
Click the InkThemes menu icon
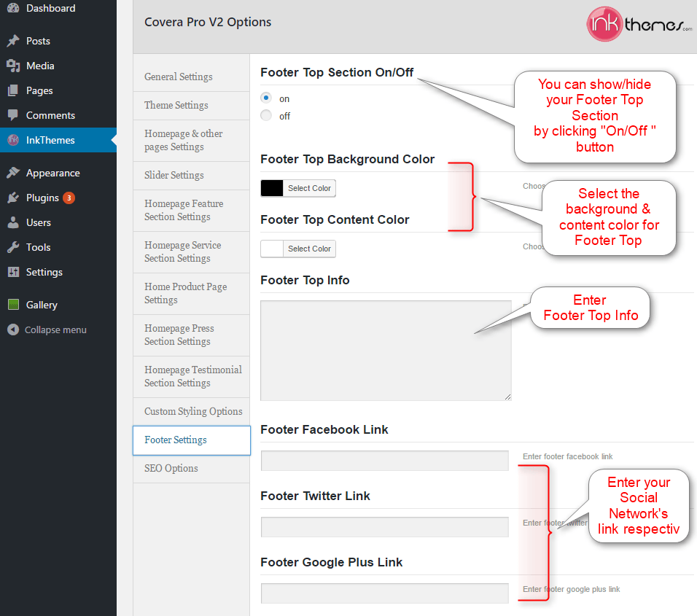click(x=13, y=140)
